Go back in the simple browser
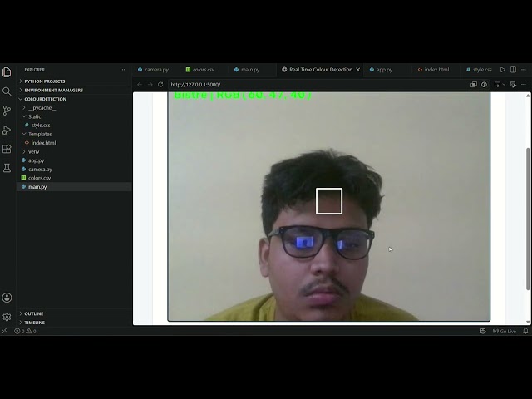Image resolution: width=532 pixels, height=399 pixels. click(140, 85)
